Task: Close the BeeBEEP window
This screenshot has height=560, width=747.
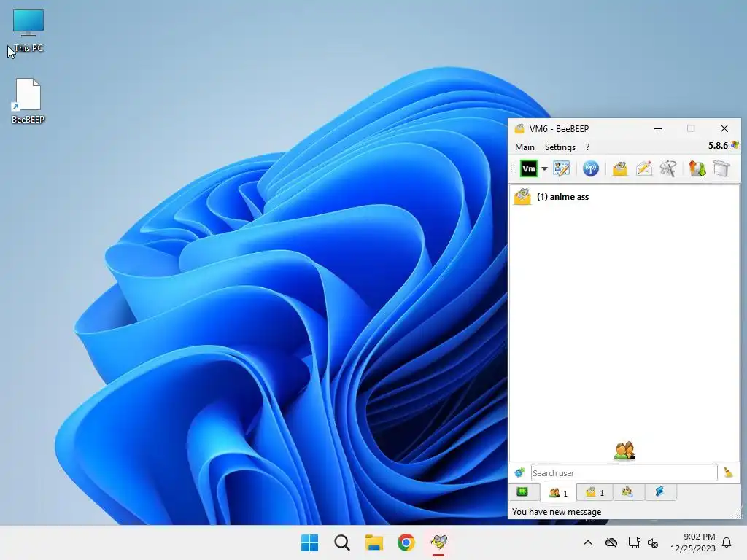Action: (x=724, y=128)
